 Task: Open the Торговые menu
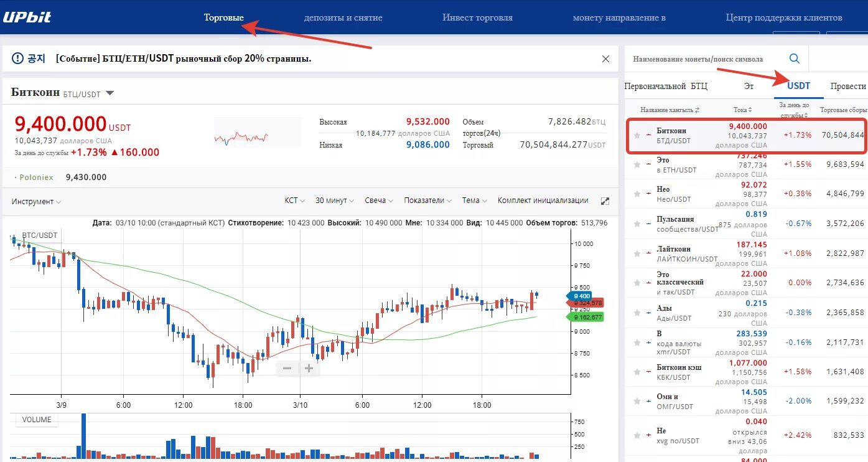[x=223, y=17]
